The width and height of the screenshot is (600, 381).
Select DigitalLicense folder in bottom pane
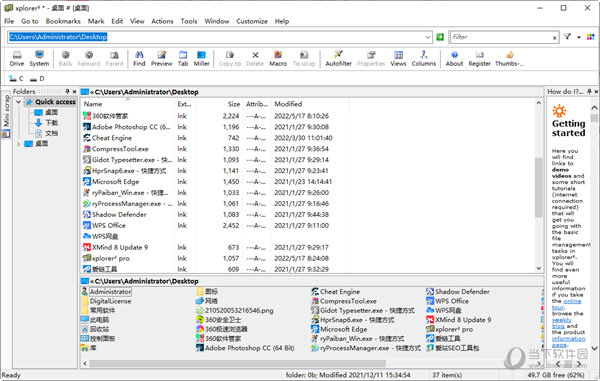click(x=106, y=301)
